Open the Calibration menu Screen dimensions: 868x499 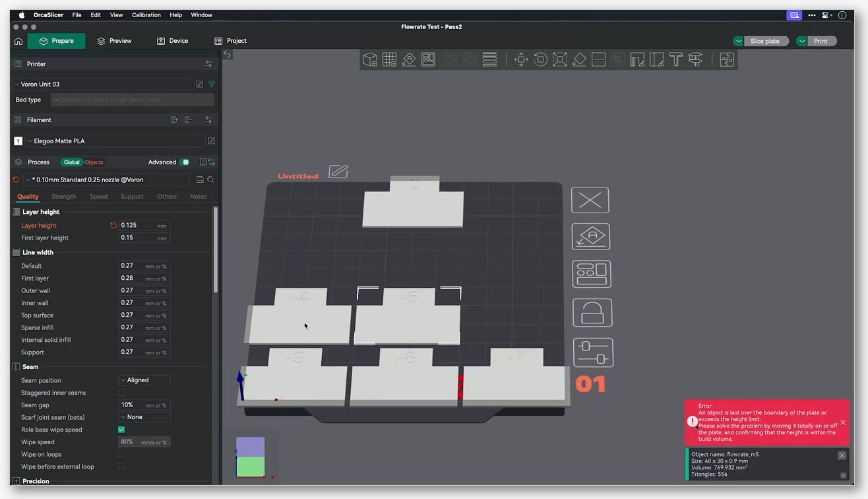(x=146, y=15)
